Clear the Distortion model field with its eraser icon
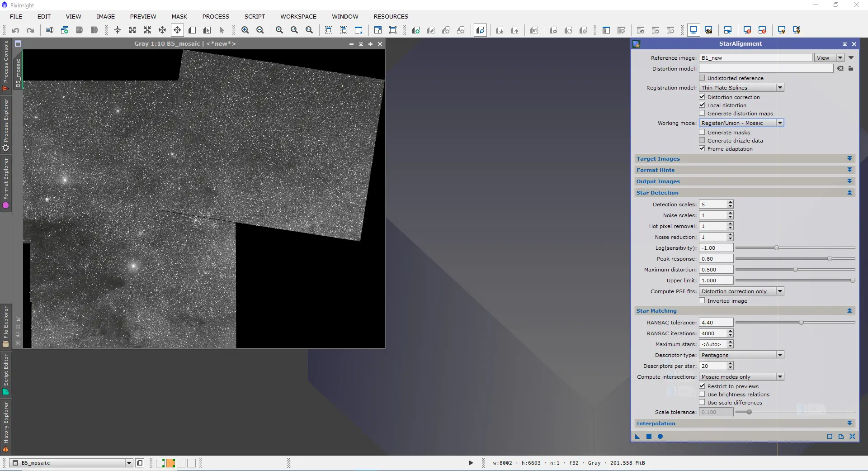This screenshot has height=471, width=868. click(x=840, y=69)
